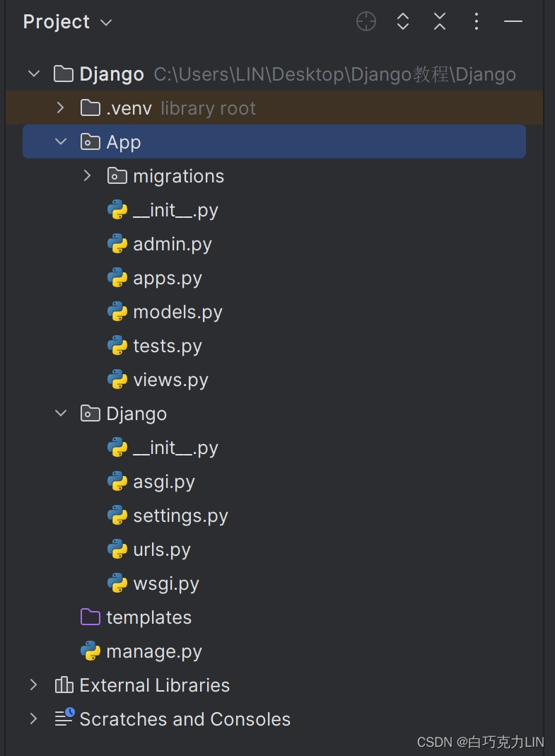Select the admin.py file name
This screenshot has height=756, width=555.
[x=172, y=245]
